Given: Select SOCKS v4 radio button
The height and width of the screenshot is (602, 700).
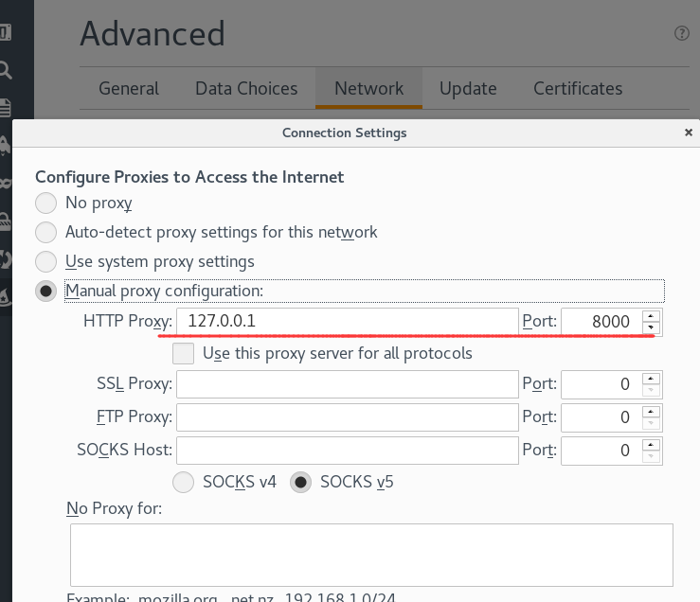Looking at the screenshot, I should 185,482.
